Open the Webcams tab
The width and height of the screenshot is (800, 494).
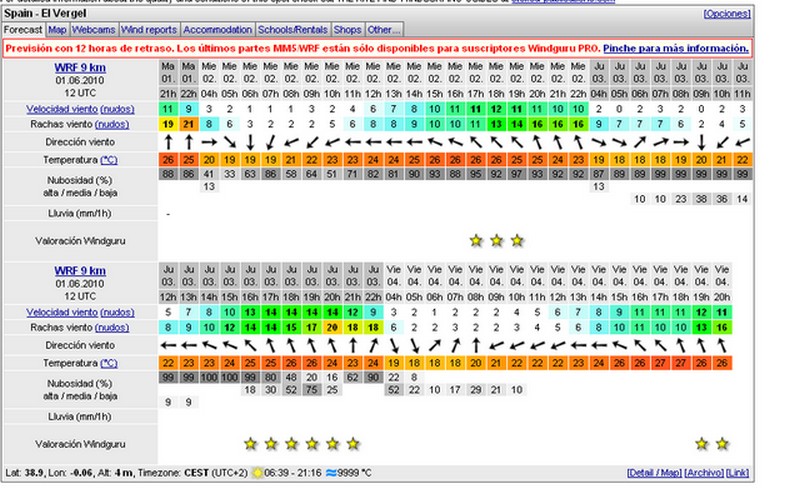tap(93, 30)
